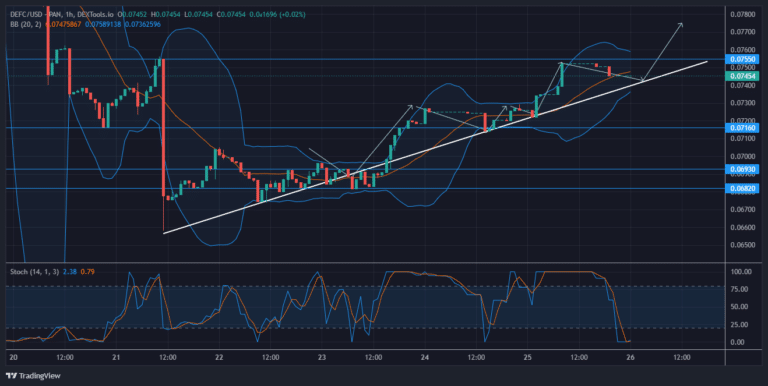The height and width of the screenshot is (386, 768).
Task: Click the 0.07800 price axis label
Action: click(743, 14)
